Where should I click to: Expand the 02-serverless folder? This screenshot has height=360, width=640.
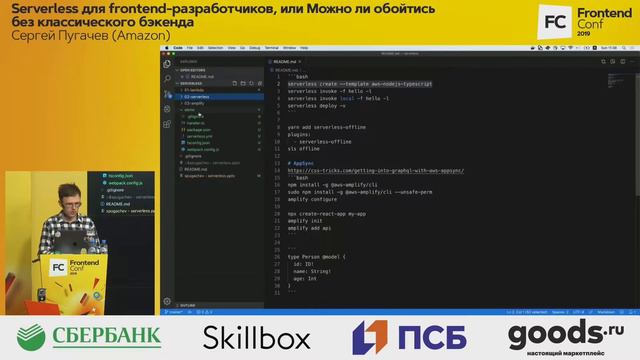220,97
